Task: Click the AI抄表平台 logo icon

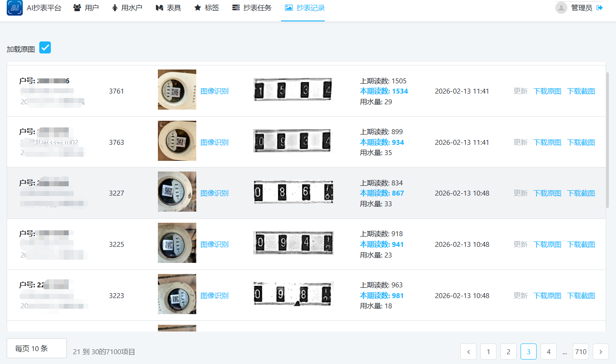Action: (15, 8)
